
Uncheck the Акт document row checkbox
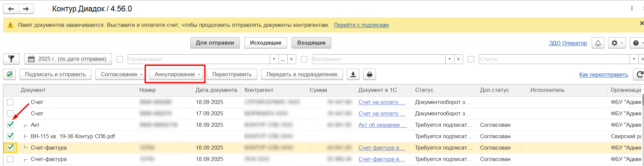coord(10,125)
